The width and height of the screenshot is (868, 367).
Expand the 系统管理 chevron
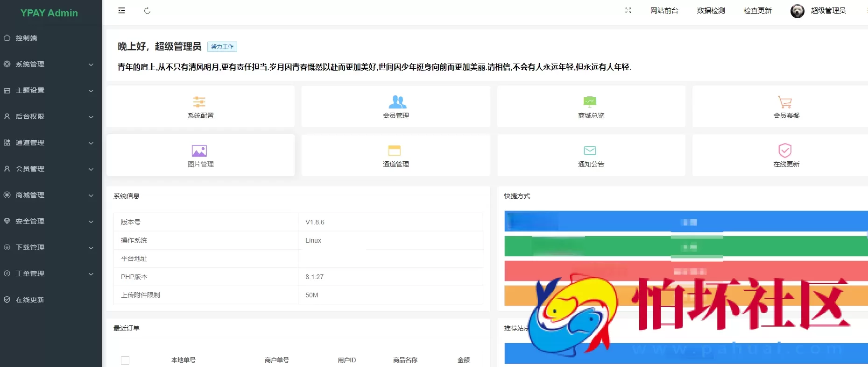tap(91, 65)
